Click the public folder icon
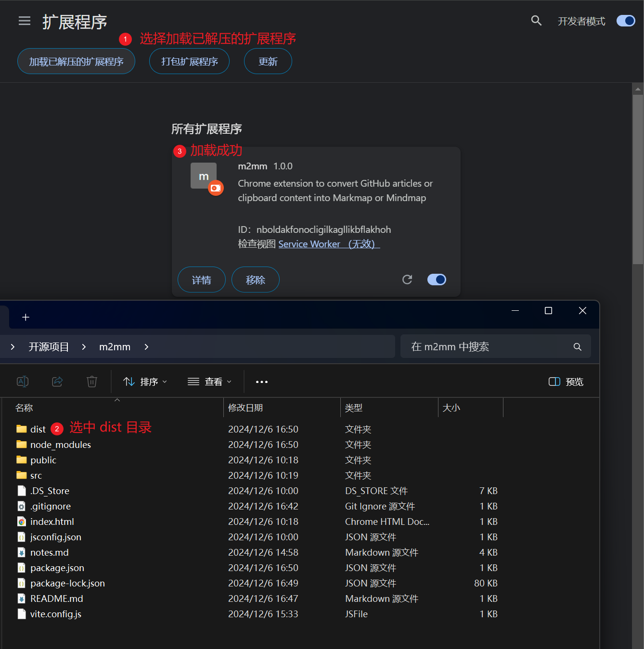This screenshot has width=644, height=649. (x=22, y=459)
